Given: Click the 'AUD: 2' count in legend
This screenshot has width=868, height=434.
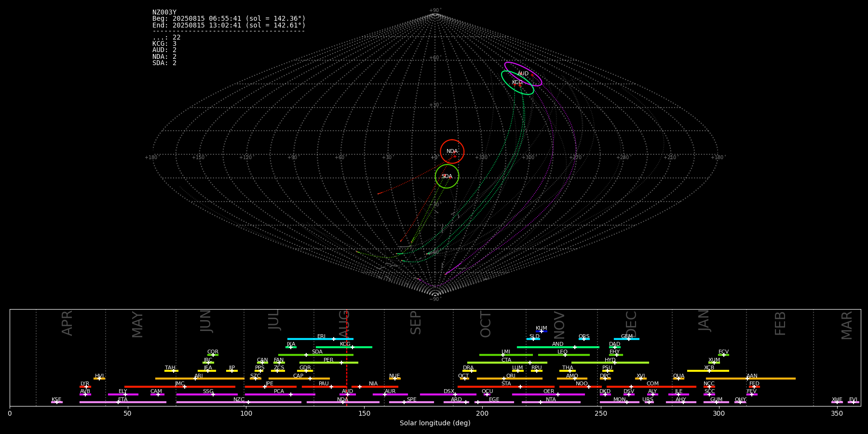Looking at the screenshot, I should 164,50.
